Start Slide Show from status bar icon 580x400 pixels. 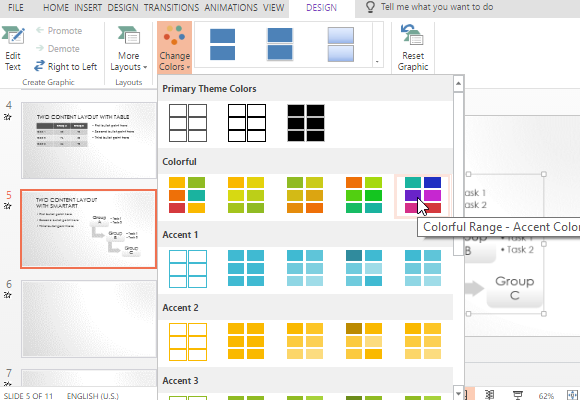tap(518, 395)
